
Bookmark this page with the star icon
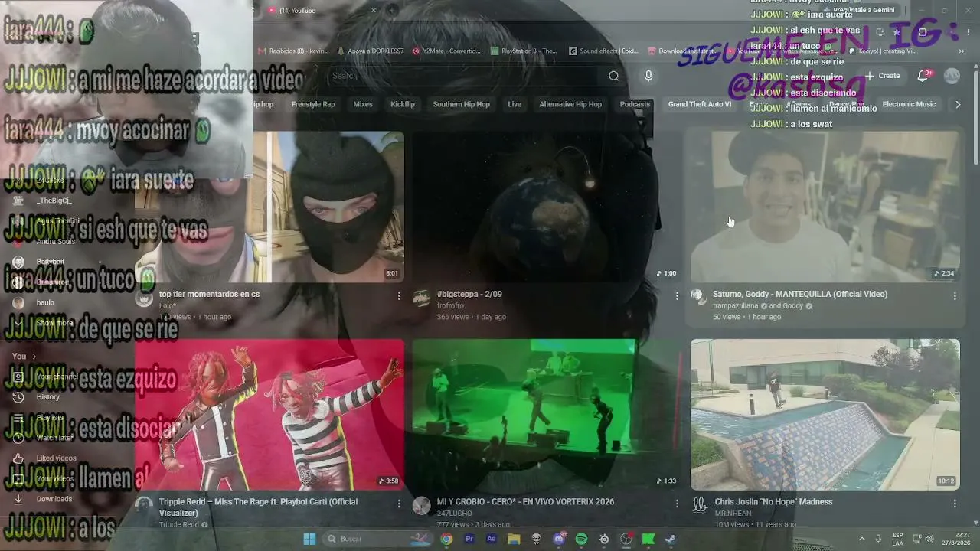click(897, 32)
